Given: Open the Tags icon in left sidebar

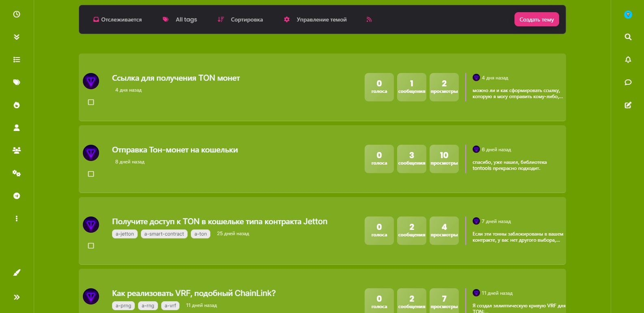Looking at the screenshot, I should 17,82.
